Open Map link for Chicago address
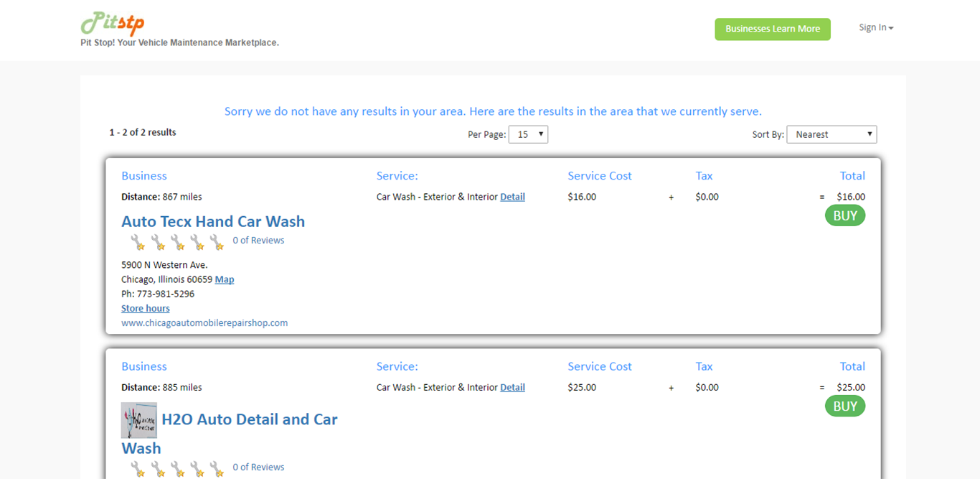The width and height of the screenshot is (980, 479). click(225, 279)
